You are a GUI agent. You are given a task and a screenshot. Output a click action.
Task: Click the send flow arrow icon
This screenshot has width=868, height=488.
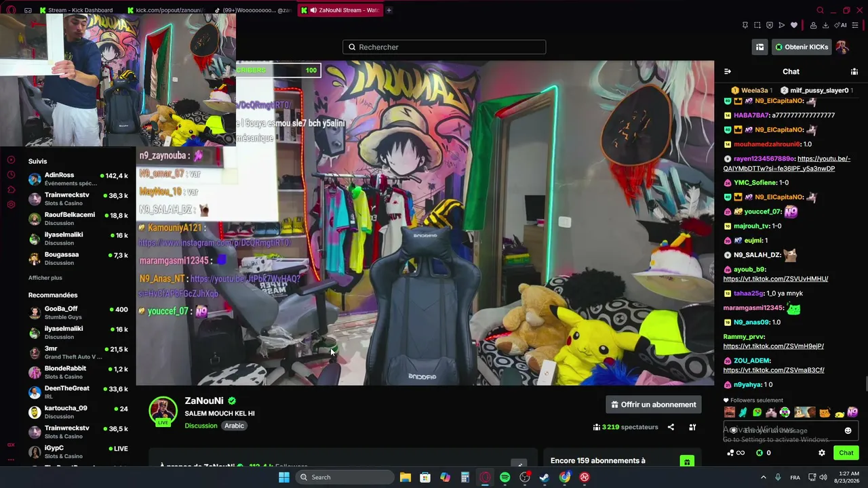(782, 25)
